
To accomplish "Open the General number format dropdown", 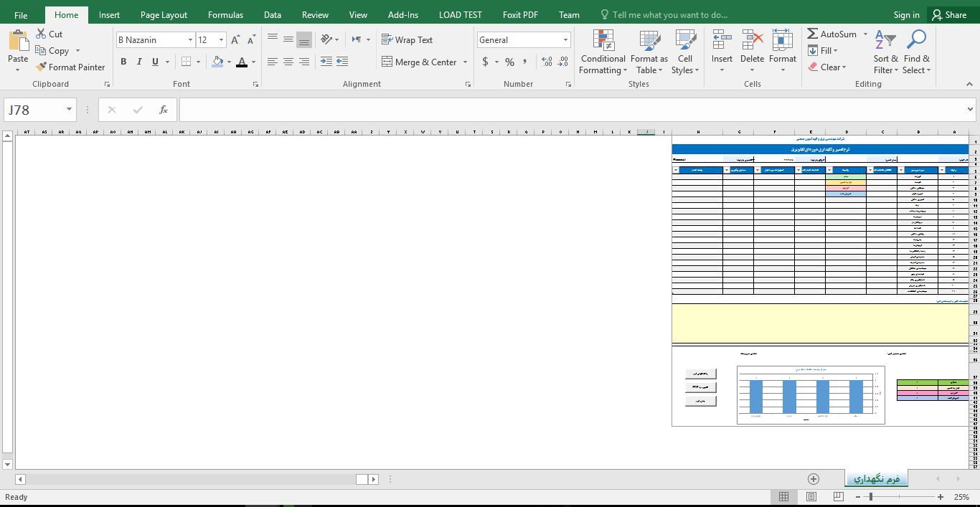I will 565,40.
